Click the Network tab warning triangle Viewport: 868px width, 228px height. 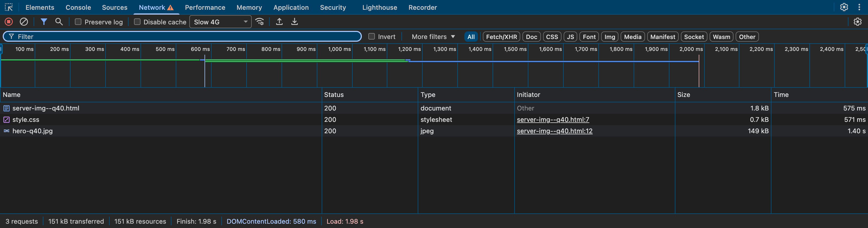(171, 8)
